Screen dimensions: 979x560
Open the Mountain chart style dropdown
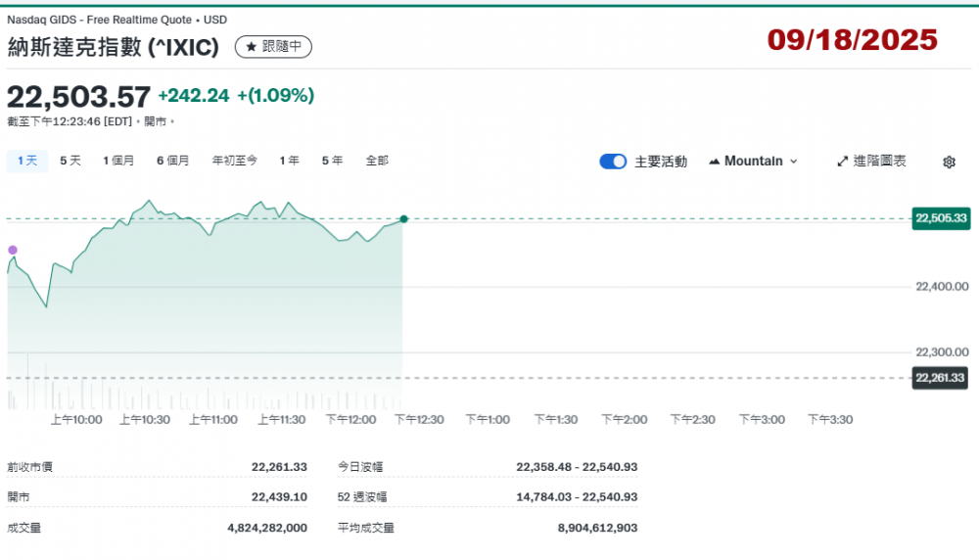(753, 162)
